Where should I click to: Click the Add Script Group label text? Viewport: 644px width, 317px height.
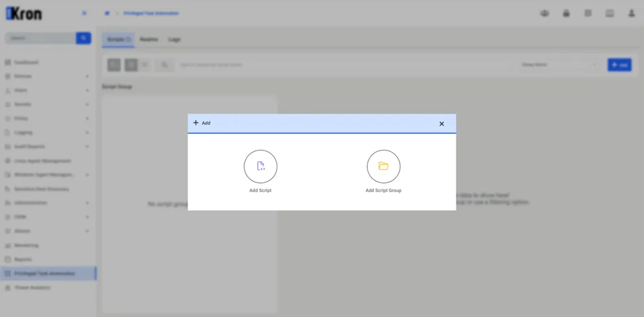(384, 190)
